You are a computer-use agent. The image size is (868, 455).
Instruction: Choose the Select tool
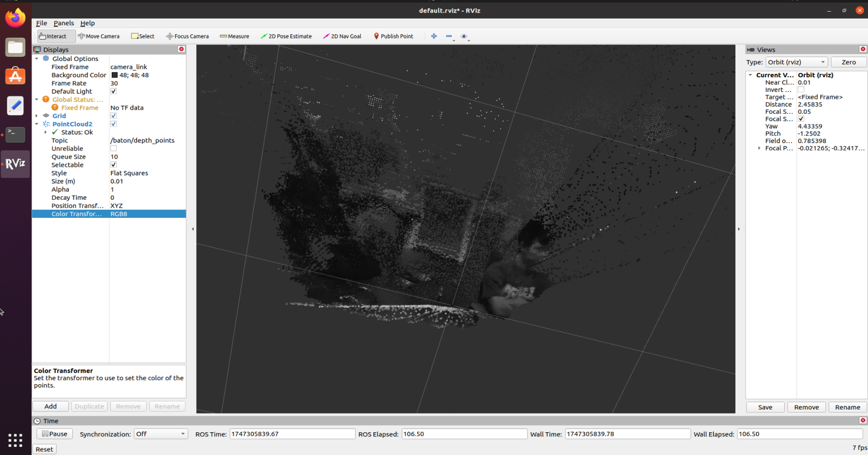click(x=143, y=36)
